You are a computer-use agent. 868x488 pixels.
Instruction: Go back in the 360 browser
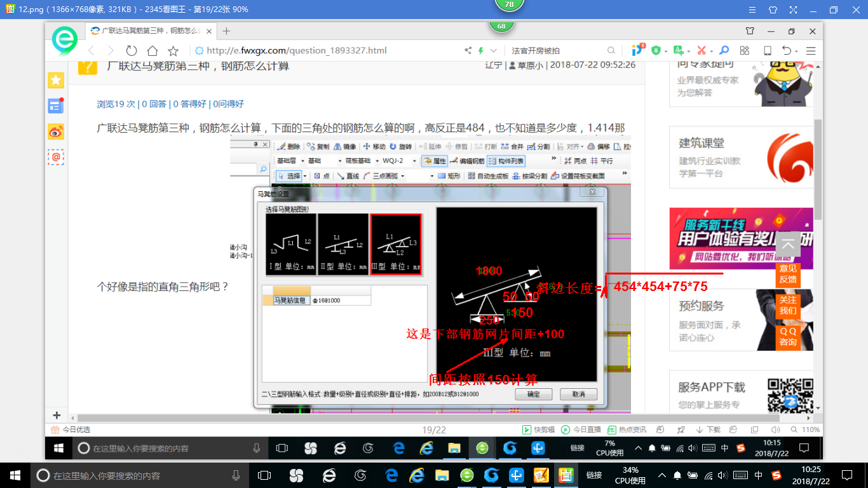92,51
